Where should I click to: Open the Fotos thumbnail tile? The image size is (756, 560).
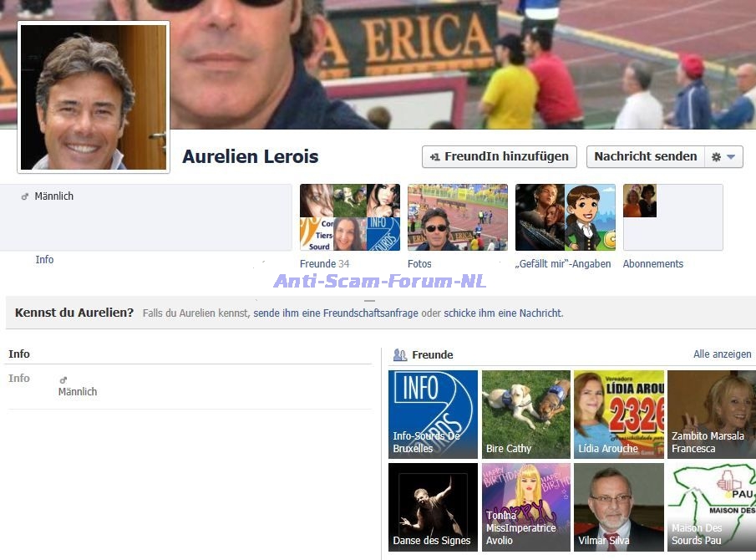[457, 217]
